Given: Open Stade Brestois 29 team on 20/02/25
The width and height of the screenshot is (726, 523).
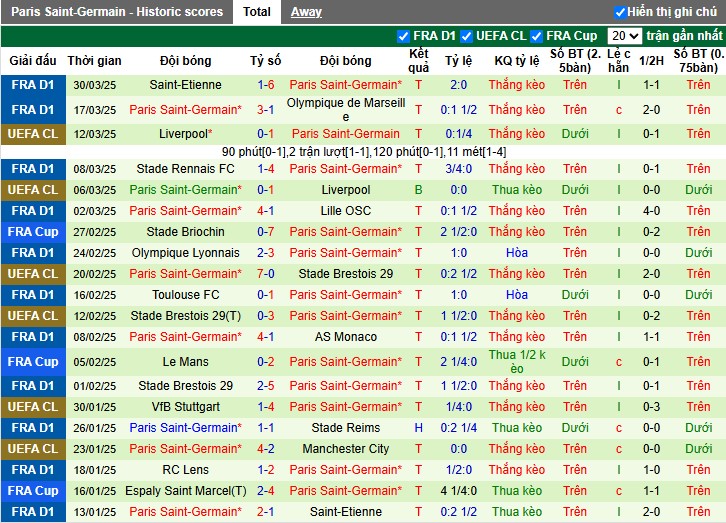Looking at the screenshot, I should tap(346, 274).
